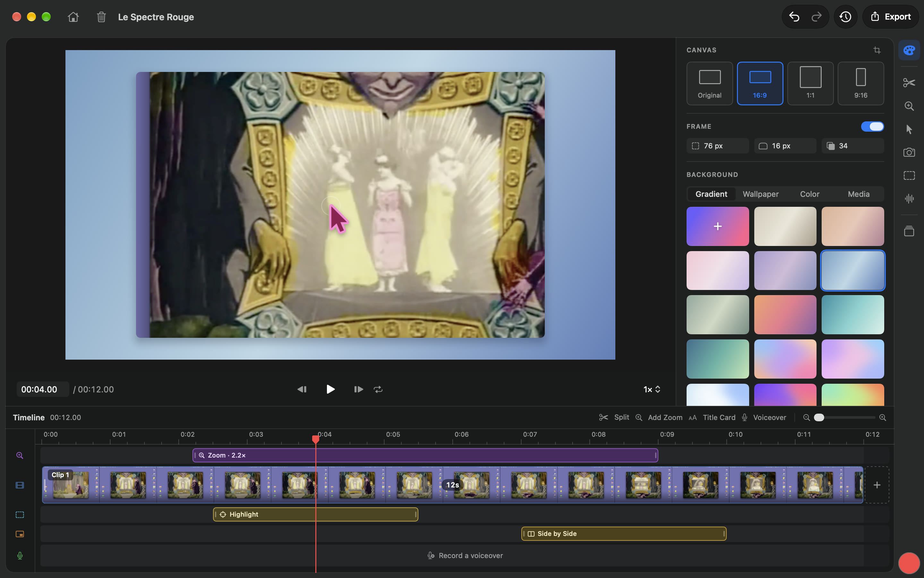The image size is (924, 578).
Task: Select the palette appearance panel icon
Action: [909, 50]
